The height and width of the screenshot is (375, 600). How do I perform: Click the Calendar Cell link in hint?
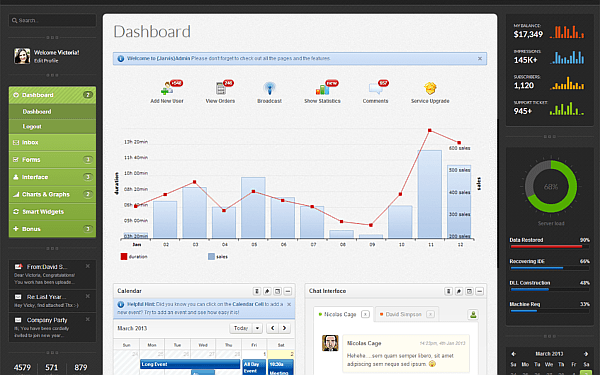248,304
